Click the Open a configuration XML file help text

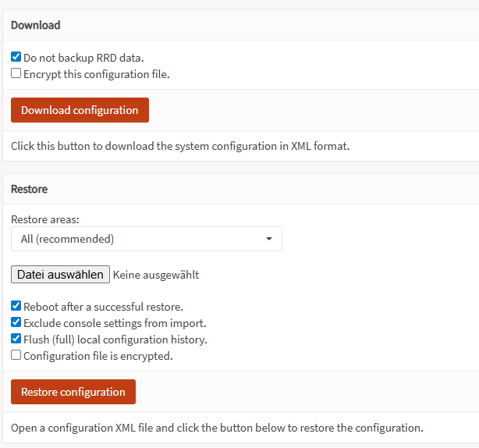click(217, 428)
